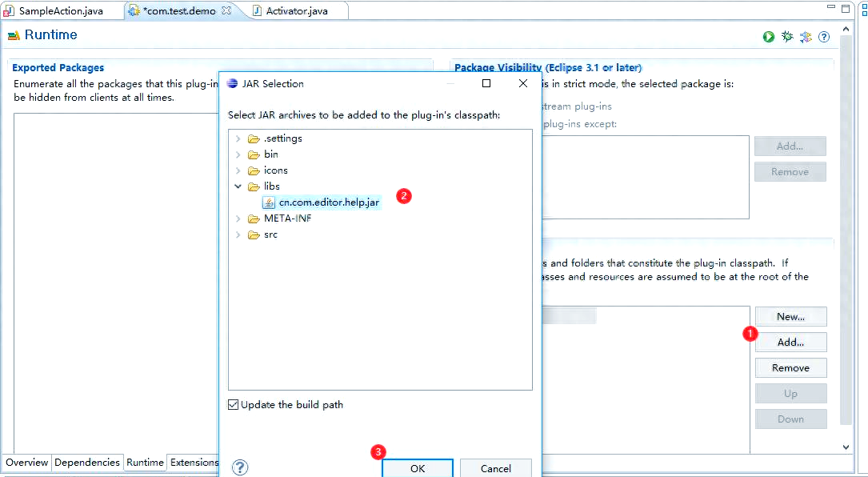Cancel the JAR Selection dialog
The height and width of the screenshot is (477, 868).
(x=496, y=468)
